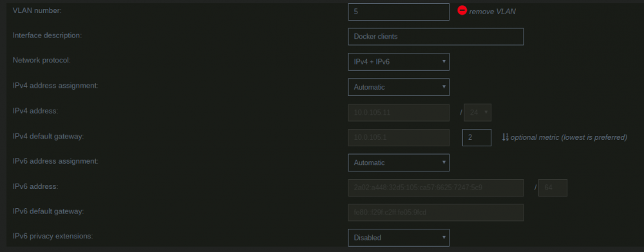Open the IPv6 address assignment dropdown
The height and width of the screenshot is (252, 644).
point(399,162)
